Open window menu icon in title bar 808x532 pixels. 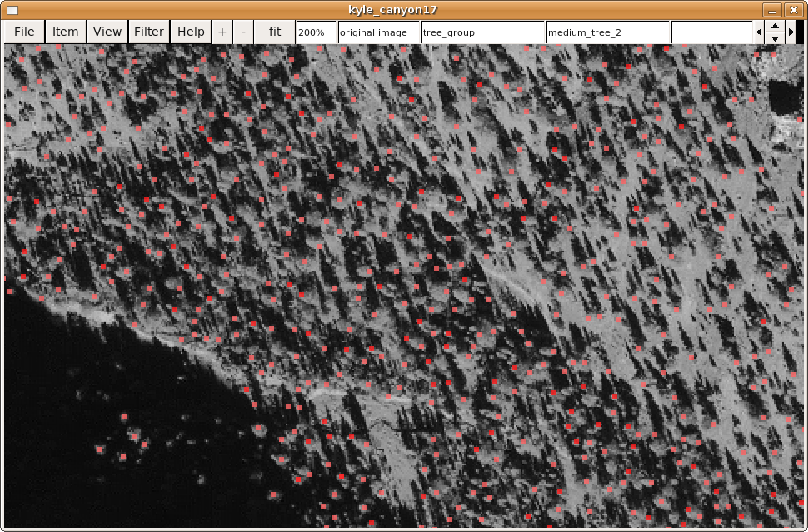(x=12, y=10)
